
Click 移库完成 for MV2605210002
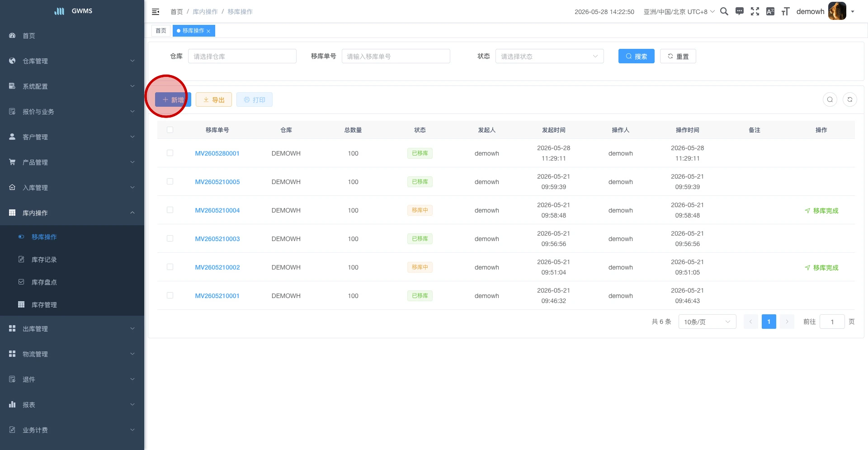click(x=821, y=267)
